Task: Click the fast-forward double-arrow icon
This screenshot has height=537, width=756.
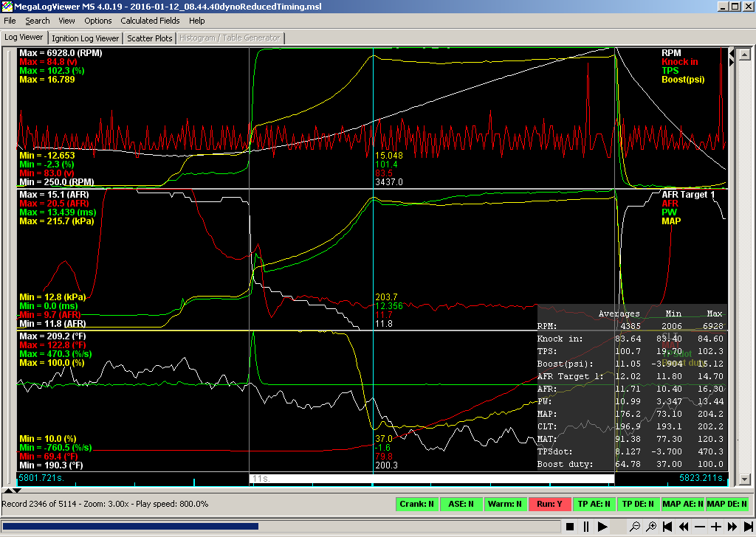Action: click(732, 527)
